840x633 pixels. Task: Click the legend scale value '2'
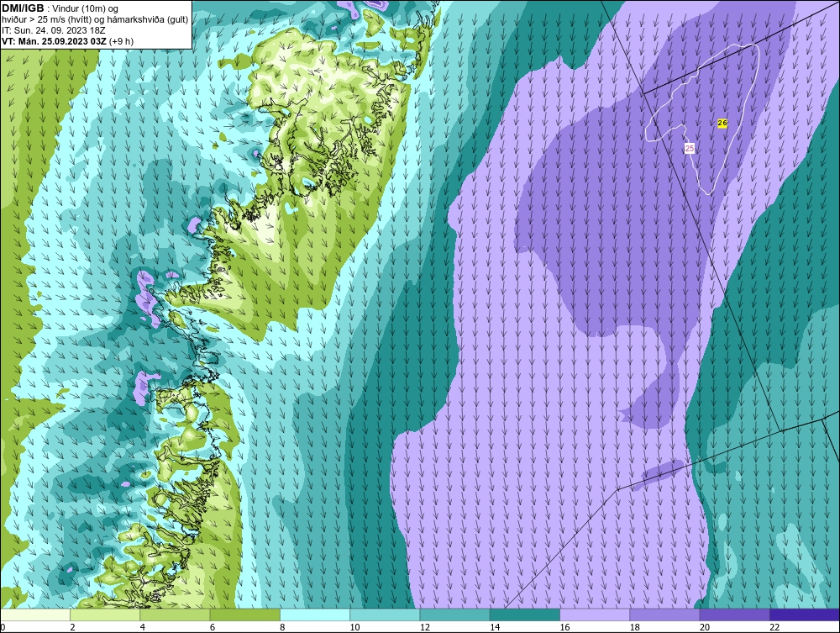click(73, 628)
